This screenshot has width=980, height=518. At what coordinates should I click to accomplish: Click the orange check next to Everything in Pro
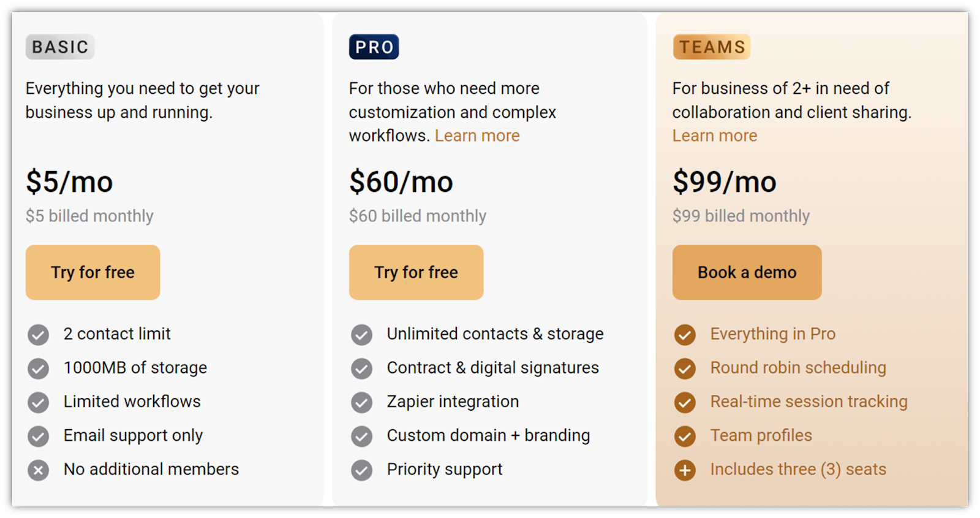pos(685,335)
